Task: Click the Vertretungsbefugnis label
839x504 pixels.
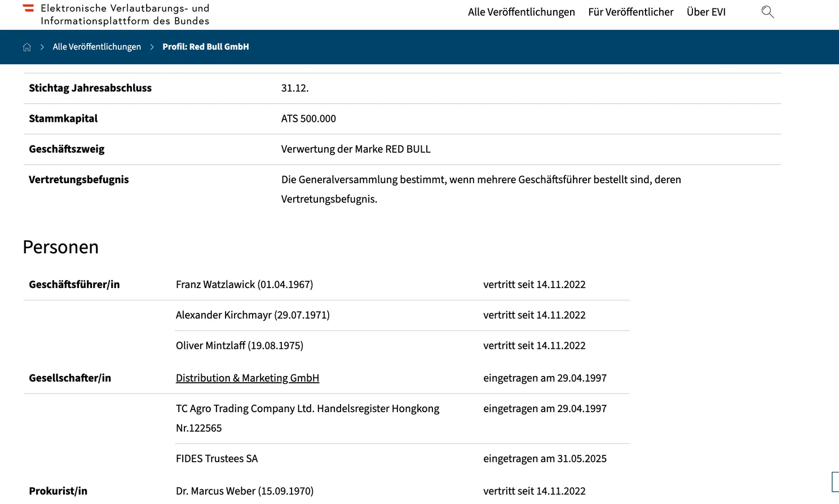Action: click(x=79, y=179)
